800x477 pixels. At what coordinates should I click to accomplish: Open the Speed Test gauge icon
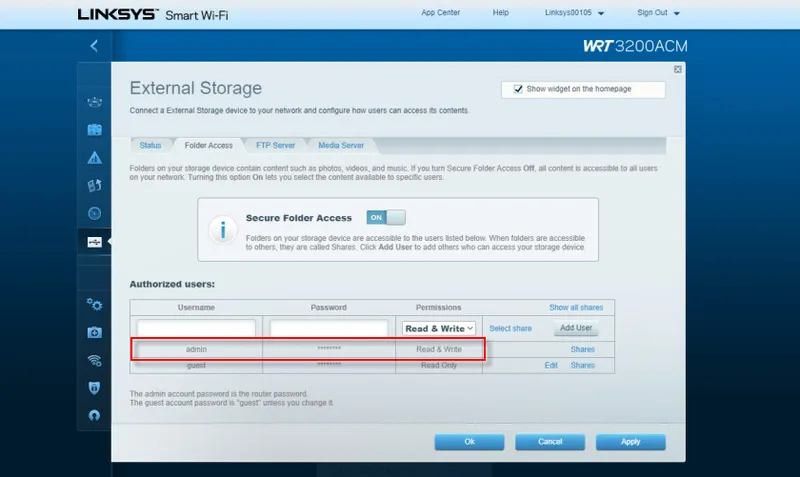94,213
